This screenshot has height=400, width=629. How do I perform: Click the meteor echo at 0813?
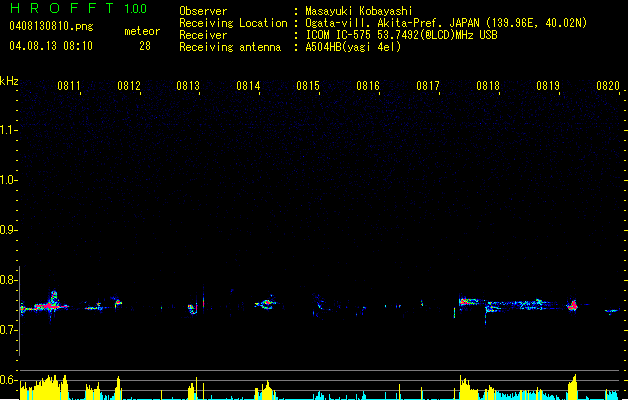click(193, 308)
